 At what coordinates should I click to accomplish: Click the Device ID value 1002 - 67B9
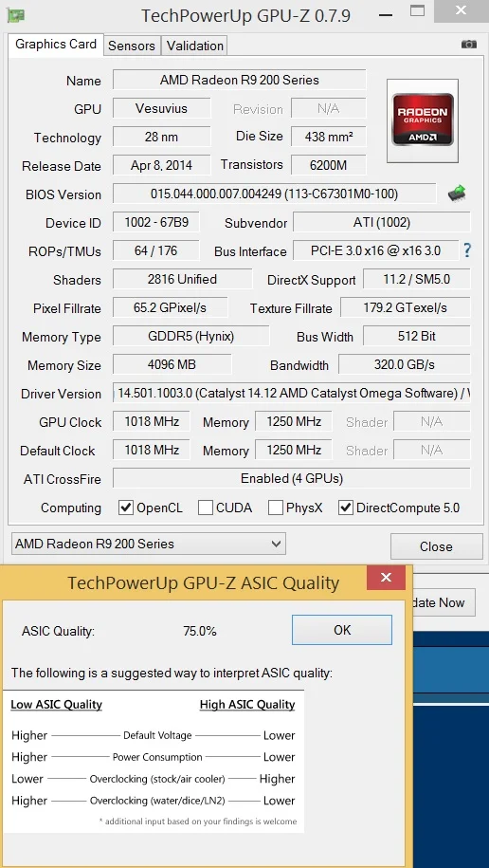coord(156,223)
